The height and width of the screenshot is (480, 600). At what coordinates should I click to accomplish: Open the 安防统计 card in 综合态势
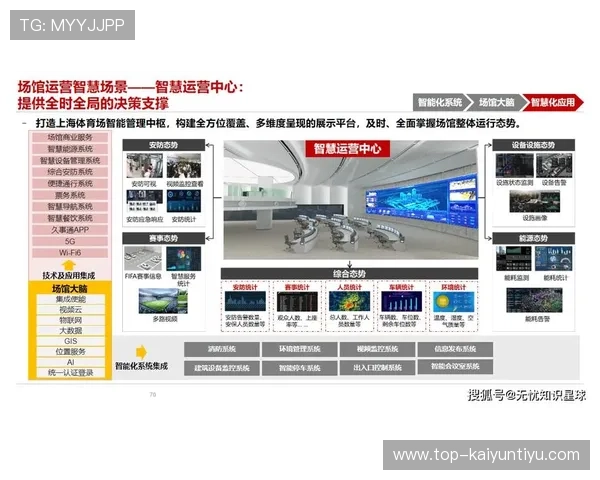[x=245, y=305]
